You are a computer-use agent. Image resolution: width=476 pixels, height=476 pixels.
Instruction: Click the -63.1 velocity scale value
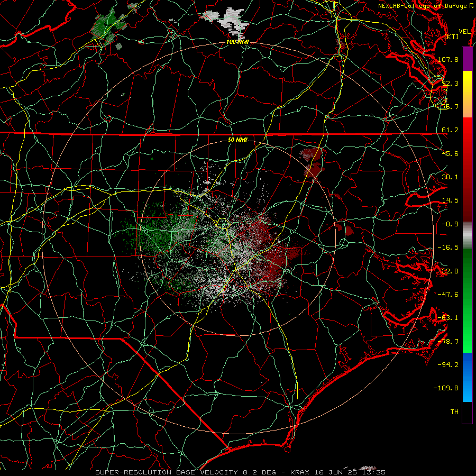(448, 318)
